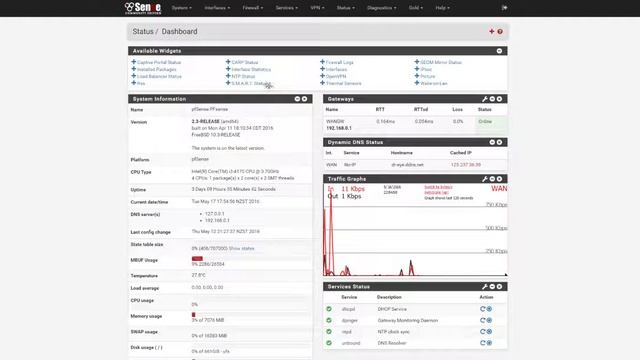Restart the dhcpd service
Image resolution: width=640 pixels, height=360 pixels.
tap(482, 309)
